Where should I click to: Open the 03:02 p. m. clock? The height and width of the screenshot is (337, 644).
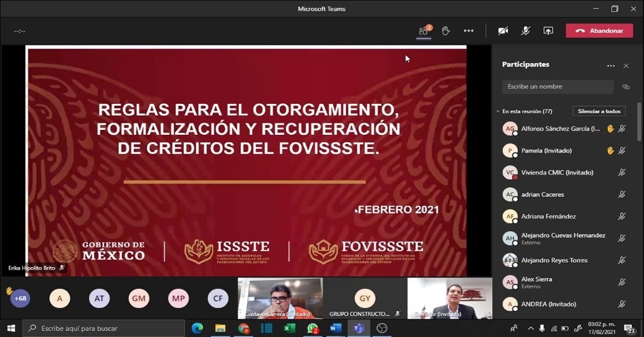pos(602,328)
